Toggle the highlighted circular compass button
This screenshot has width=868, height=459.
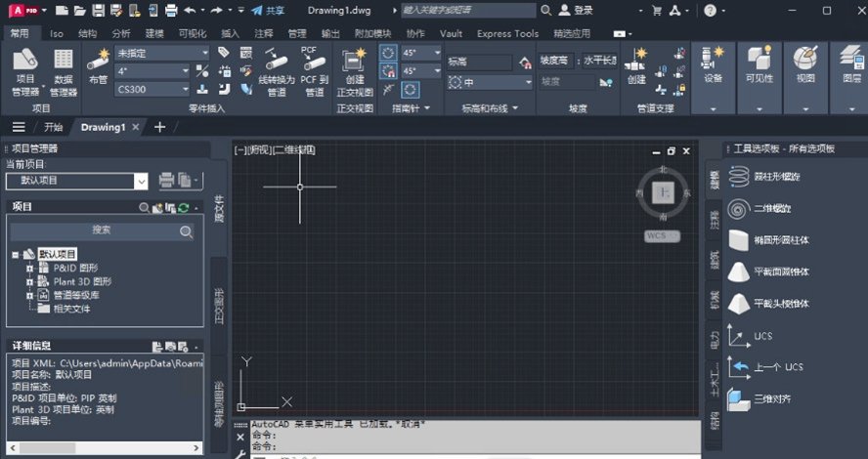[x=410, y=90]
